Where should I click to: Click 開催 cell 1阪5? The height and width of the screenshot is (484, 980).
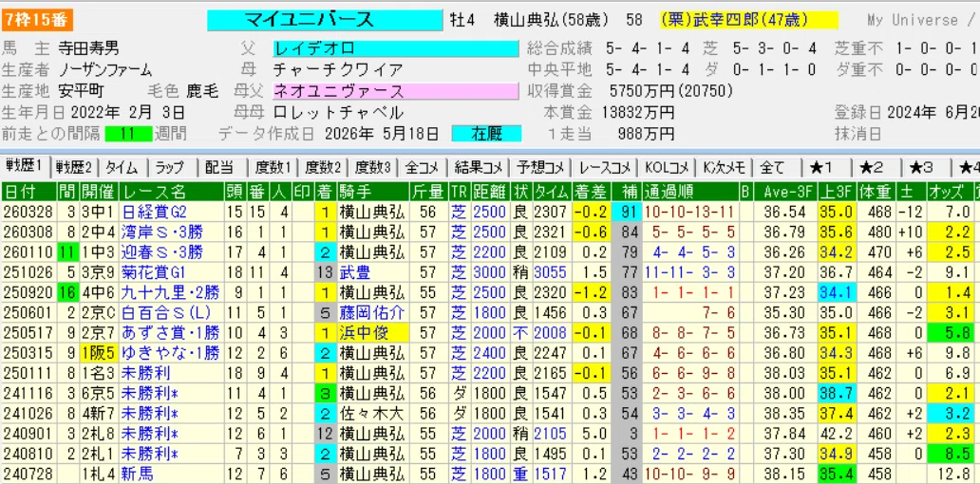click(99, 353)
